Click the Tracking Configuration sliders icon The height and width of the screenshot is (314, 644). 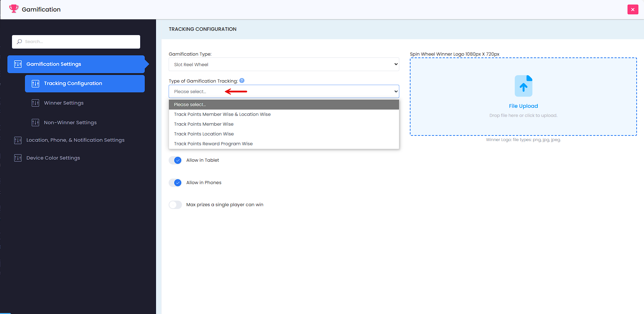(x=35, y=84)
